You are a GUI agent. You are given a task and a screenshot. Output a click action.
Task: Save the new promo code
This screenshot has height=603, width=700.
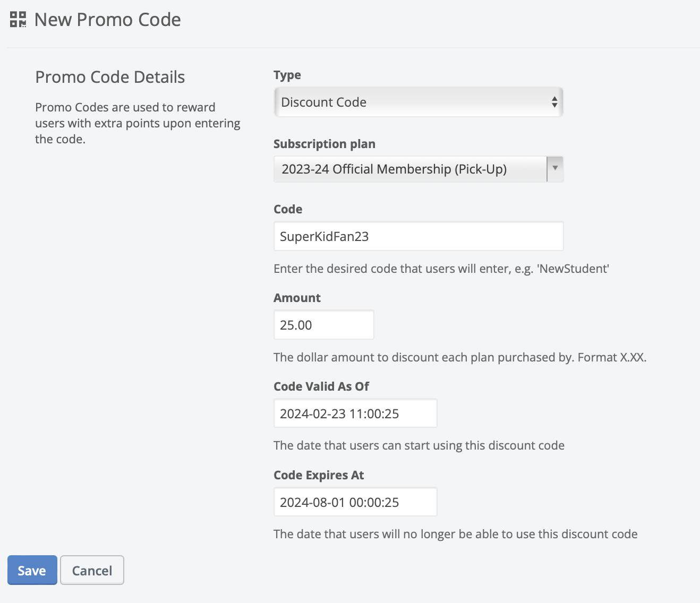pos(32,570)
